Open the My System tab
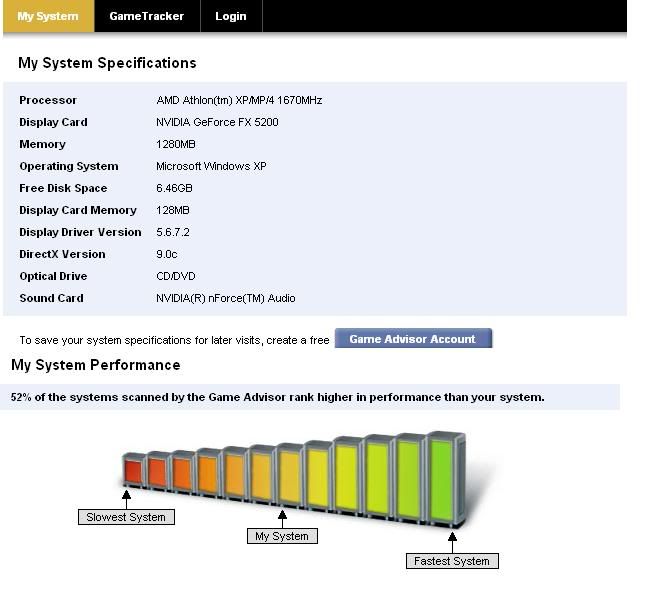 (x=48, y=16)
